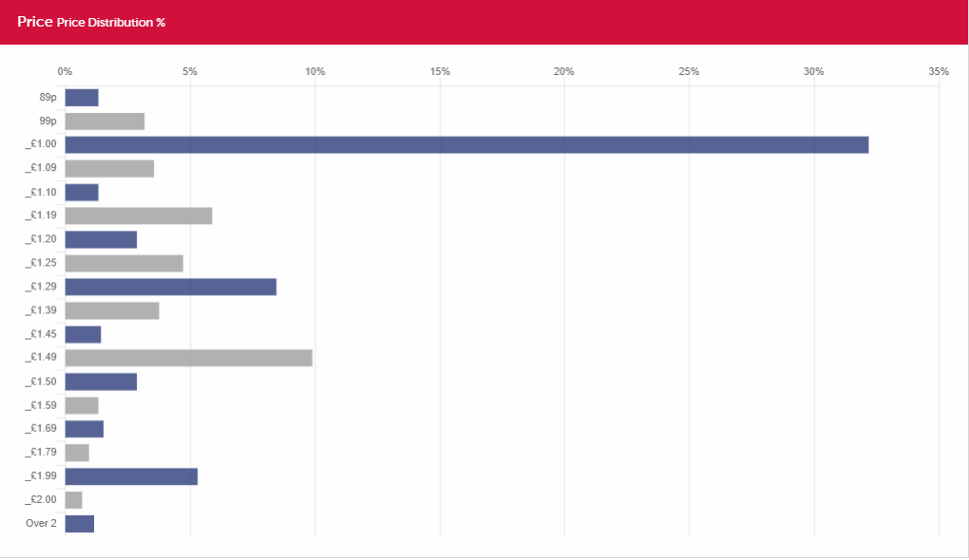Select the £1.59 grey bar
969x560 pixels.
[82, 405]
